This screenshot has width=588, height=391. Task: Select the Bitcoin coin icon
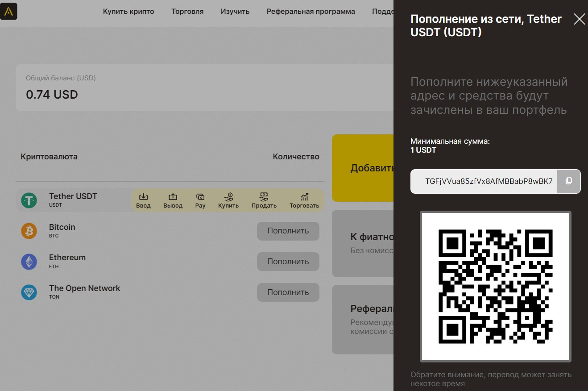click(29, 231)
